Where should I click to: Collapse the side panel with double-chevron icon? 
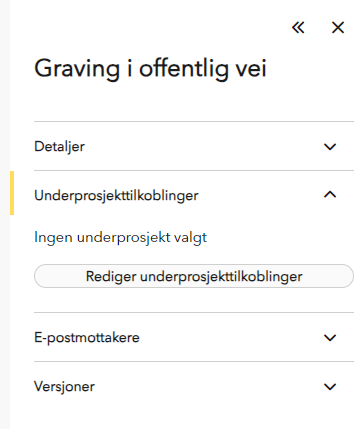tap(298, 28)
